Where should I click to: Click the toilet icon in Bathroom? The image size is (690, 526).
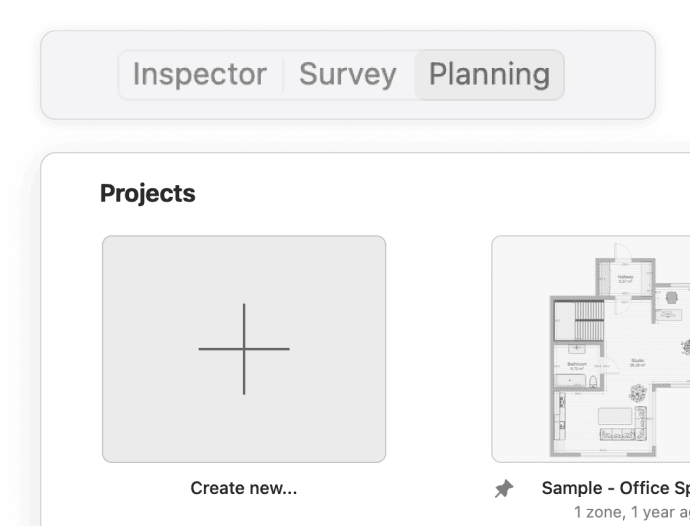pos(595,382)
